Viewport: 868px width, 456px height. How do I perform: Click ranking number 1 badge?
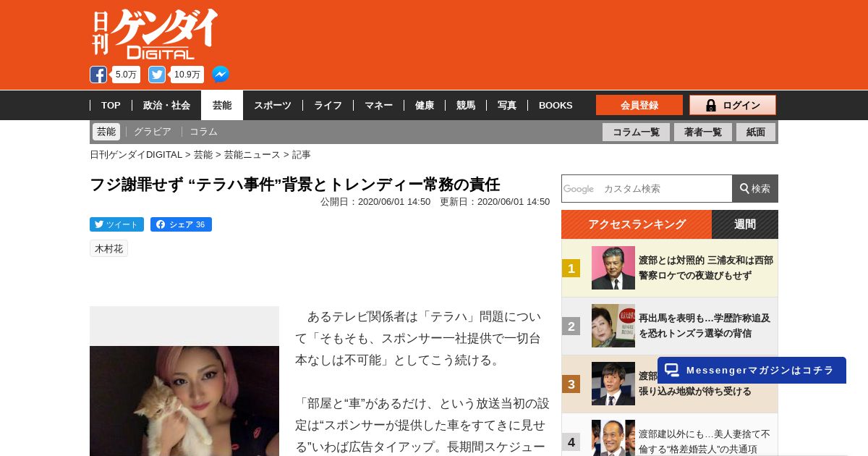coord(571,269)
